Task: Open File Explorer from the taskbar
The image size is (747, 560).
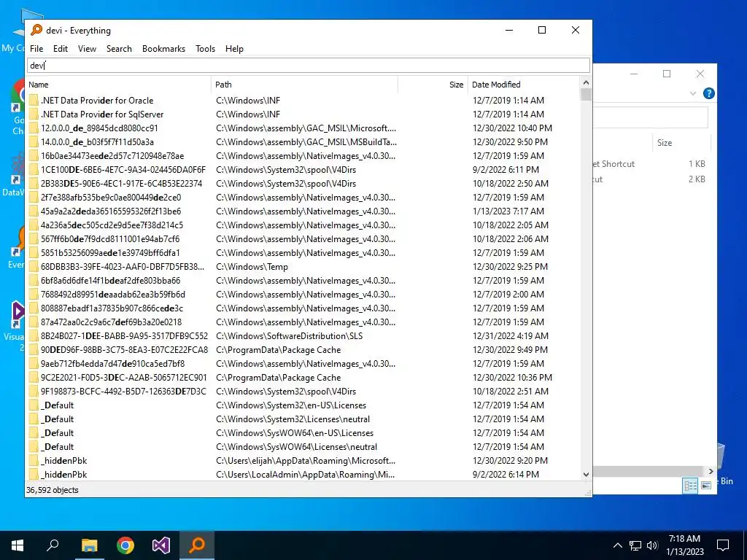Action: click(89, 545)
